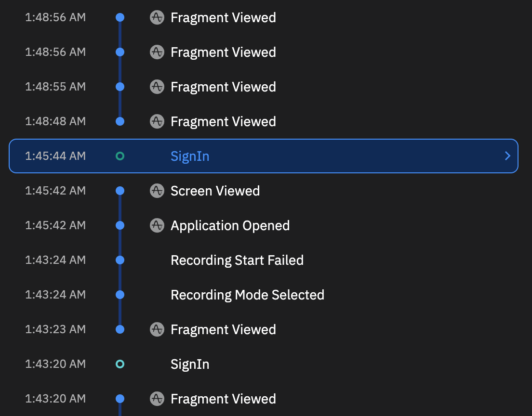Select the Application Opened event label
This screenshot has height=416, width=532.
pos(230,225)
